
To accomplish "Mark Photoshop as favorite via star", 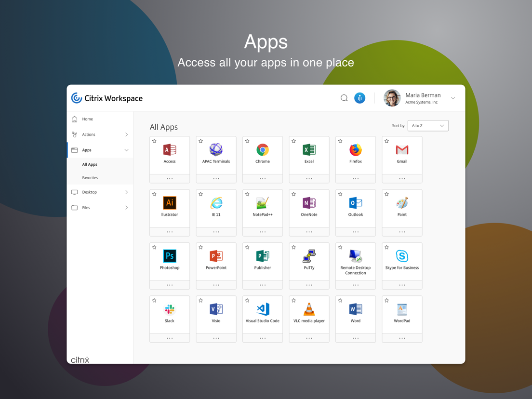I will pos(154,247).
